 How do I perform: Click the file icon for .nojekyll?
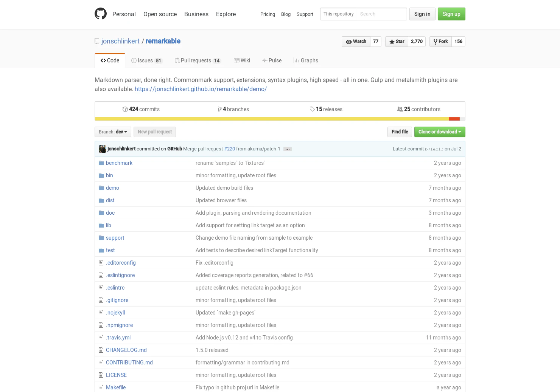[101, 313]
